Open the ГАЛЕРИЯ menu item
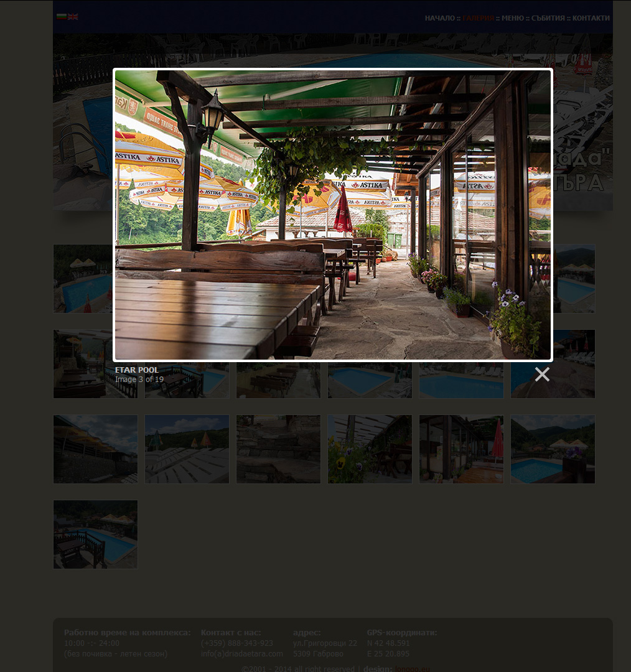Screen dimensions: 631x672 point(478,18)
